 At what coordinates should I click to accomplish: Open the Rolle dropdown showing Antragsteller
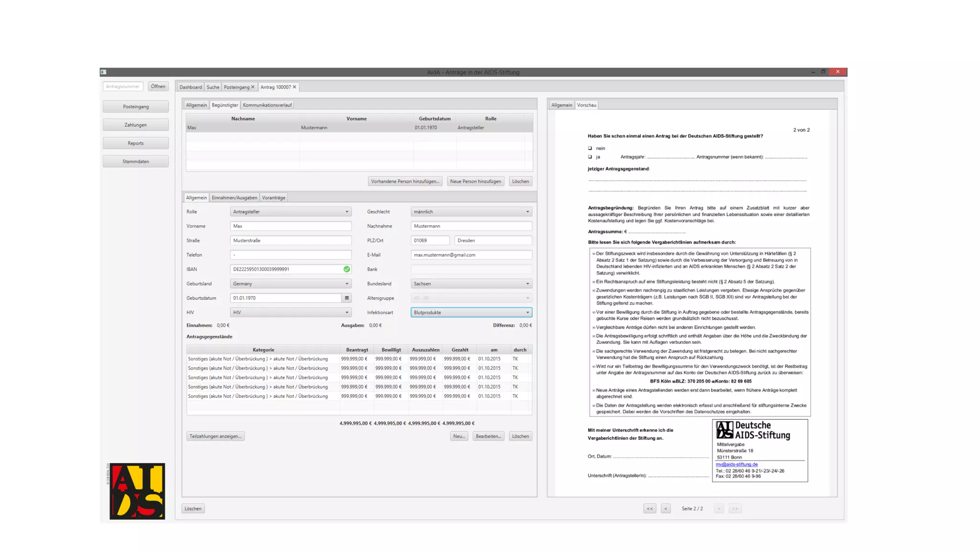click(290, 212)
